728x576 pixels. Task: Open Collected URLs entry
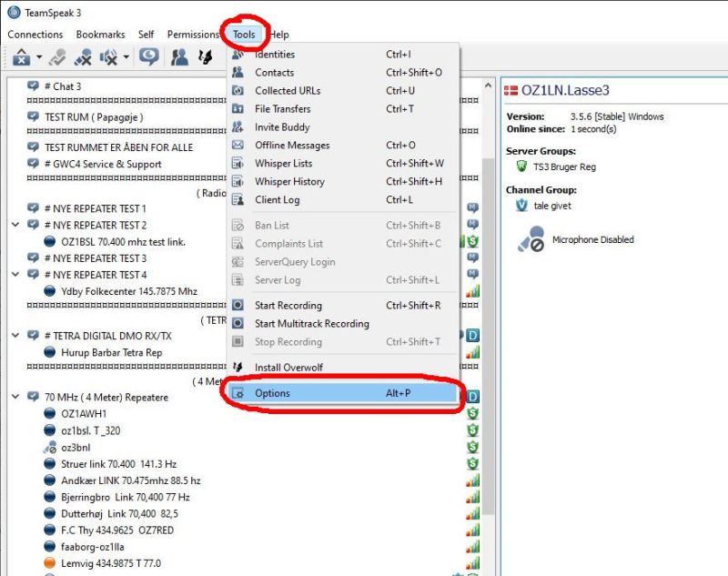click(x=343, y=90)
